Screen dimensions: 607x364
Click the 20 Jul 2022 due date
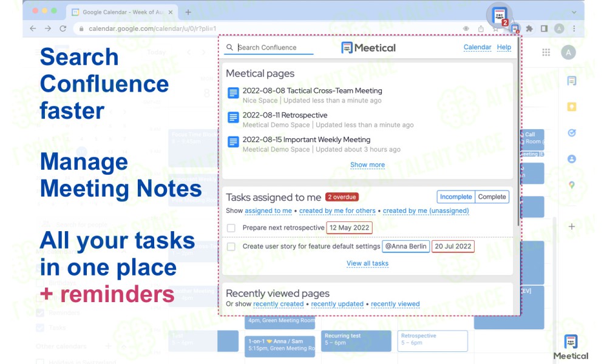(453, 246)
